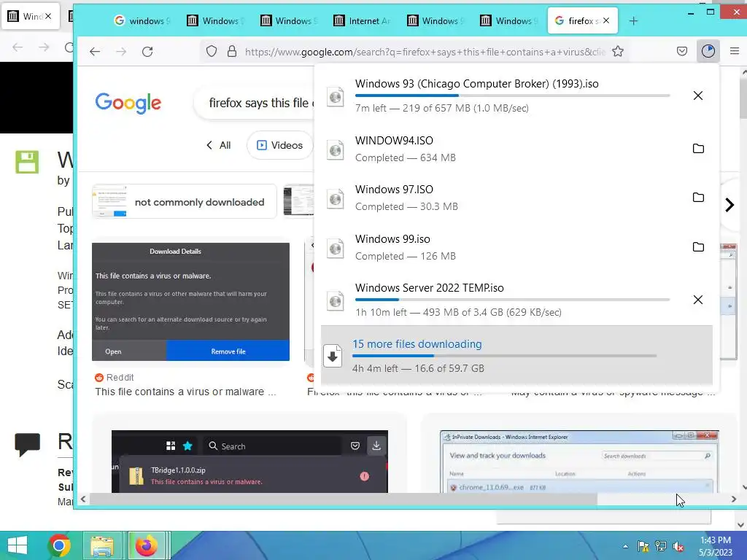Click the Firefox back arrow button
Screen dimensions: 747x560
point(95,52)
